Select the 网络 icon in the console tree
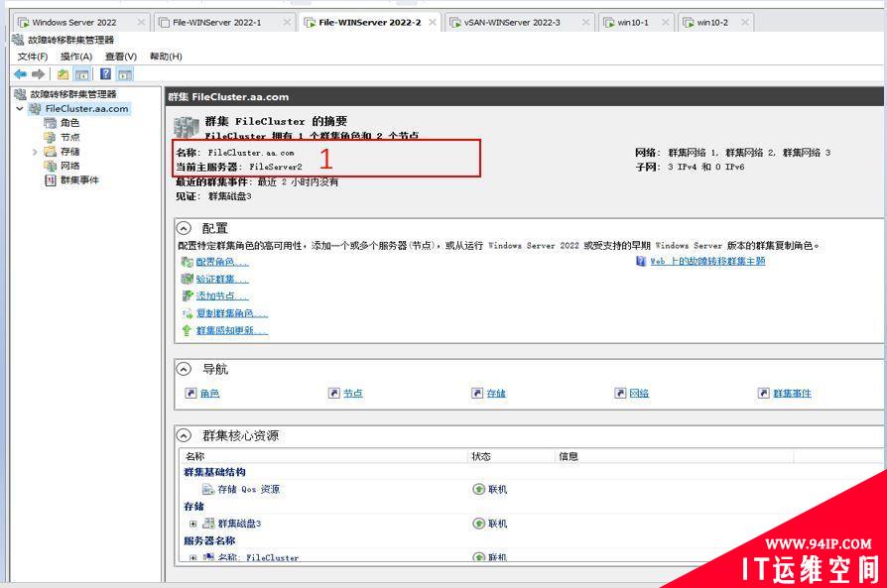This screenshot has width=887, height=588. tap(51, 166)
